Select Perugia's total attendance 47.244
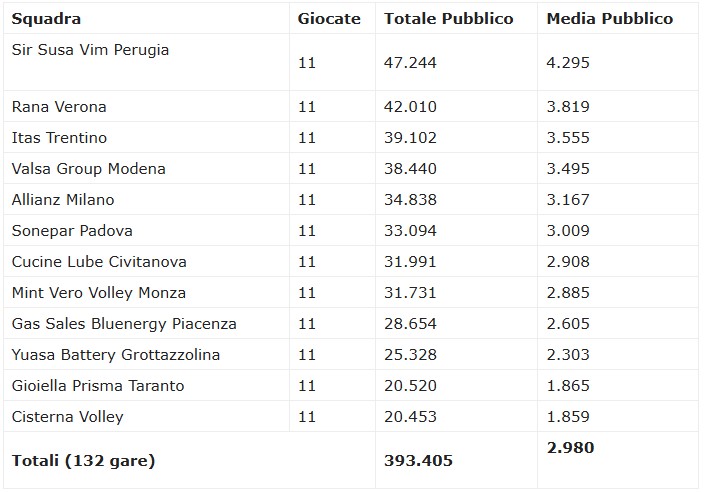This screenshot has width=704, height=492. coord(410,63)
